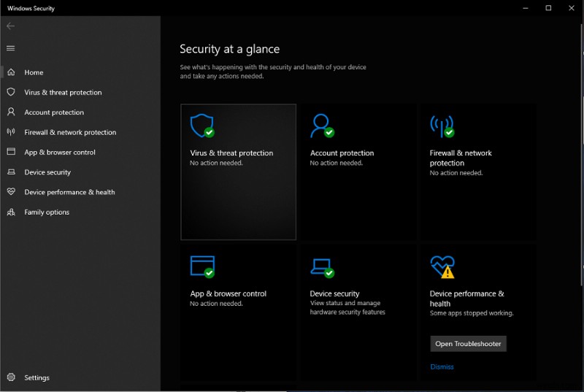
Task: Open Device security from sidebar
Action: (80, 172)
